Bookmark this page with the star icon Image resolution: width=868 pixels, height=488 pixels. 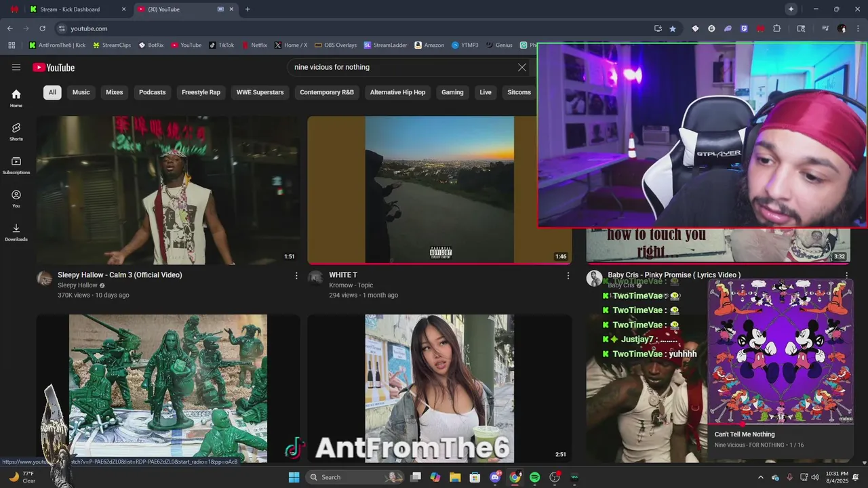tap(673, 28)
